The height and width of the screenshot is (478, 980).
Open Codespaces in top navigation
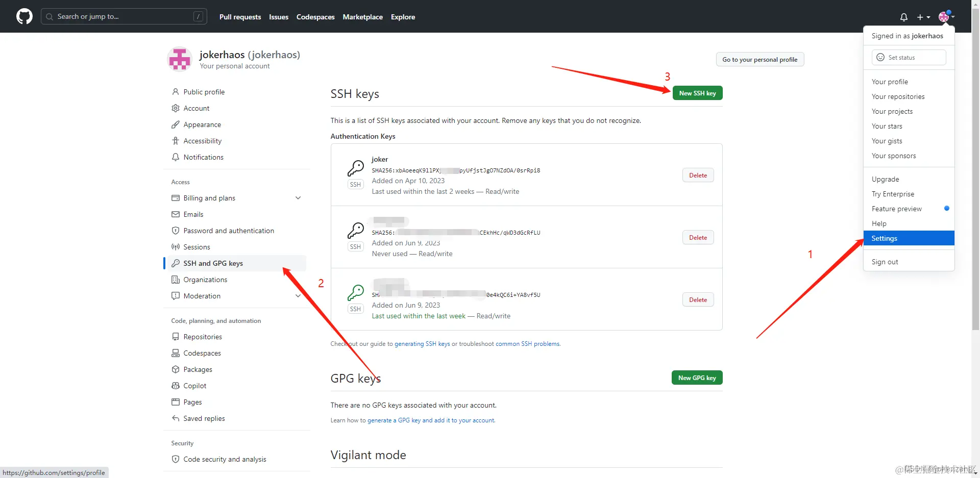(315, 17)
